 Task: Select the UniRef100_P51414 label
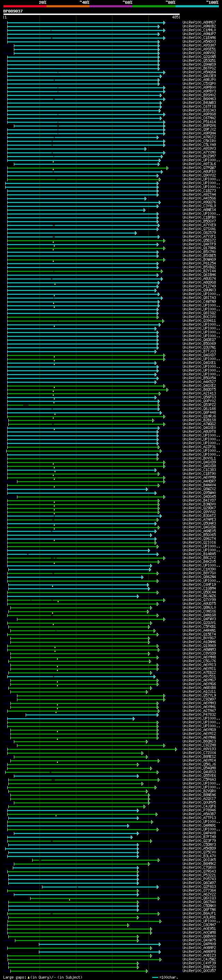coord(199,122)
